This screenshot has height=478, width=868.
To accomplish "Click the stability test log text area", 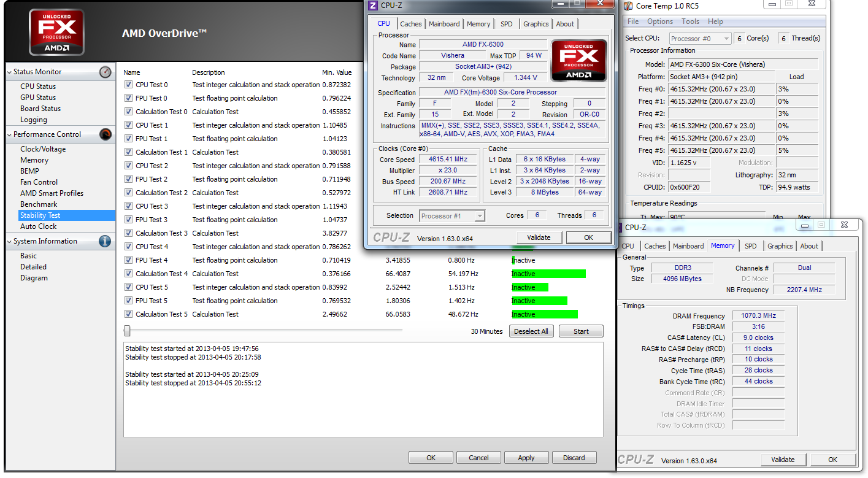I will coord(363,389).
